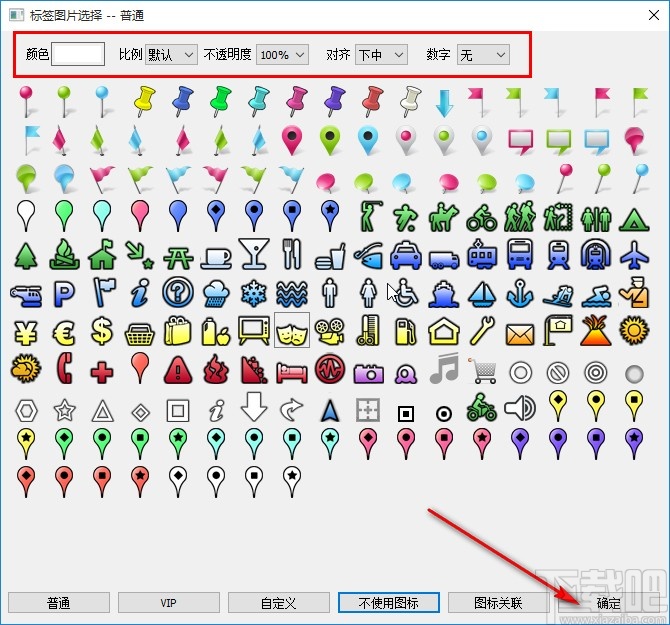Pick the blue airplane icon
Viewport: 670px width, 625px height.
[634, 255]
